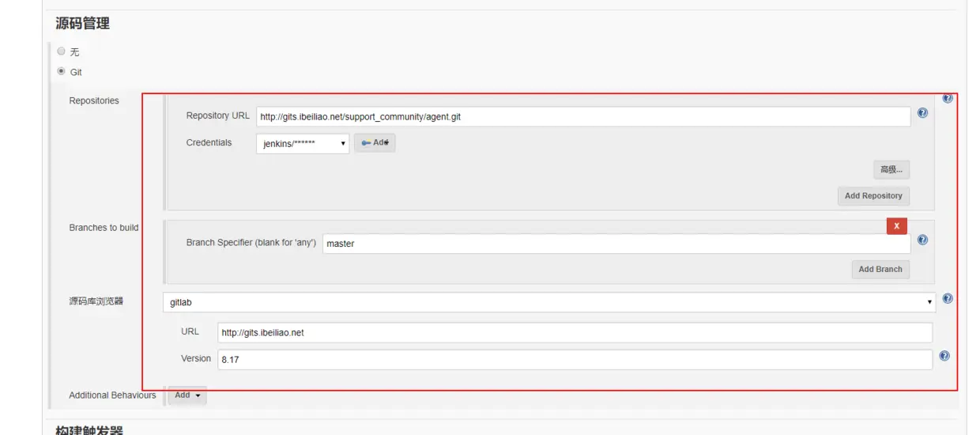
Task: Click Add Repository button
Action: (873, 195)
